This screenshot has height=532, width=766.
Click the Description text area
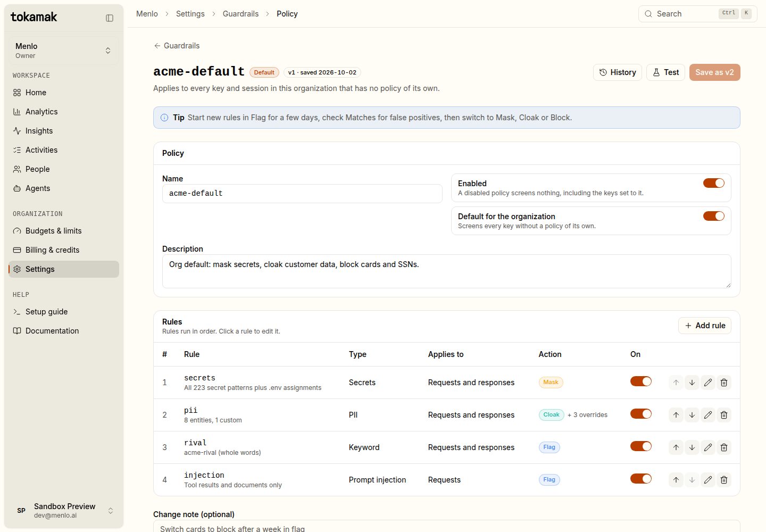[x=446, y=271]
